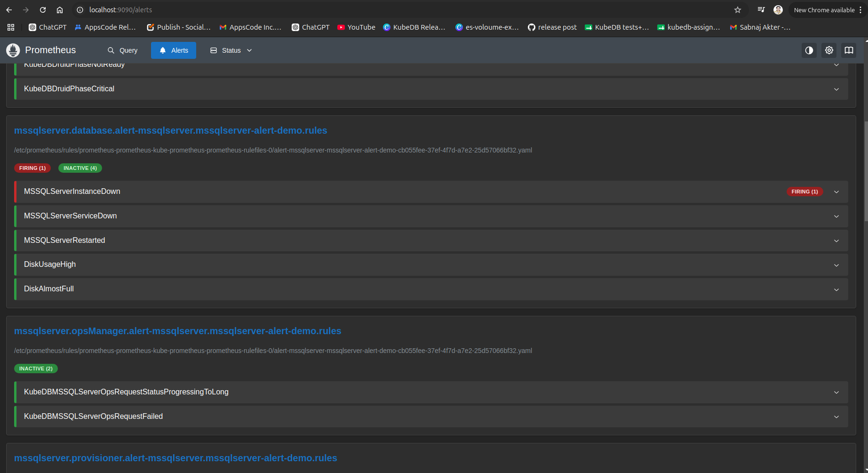Viewport: 868px width, 473px height.
Task: Expand the DiskAlmostFull rule chevron
Action: coord(836,290)
